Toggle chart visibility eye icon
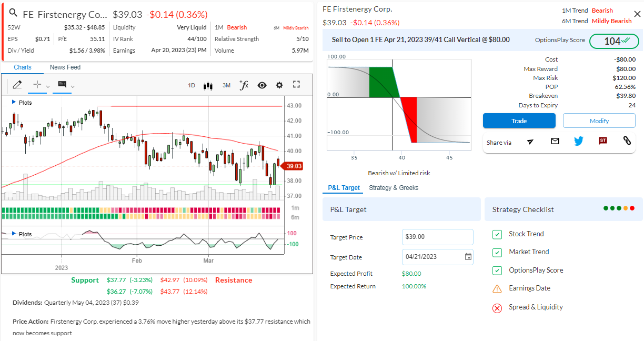This screenshot has height=341, width=644. pos(262,85)
